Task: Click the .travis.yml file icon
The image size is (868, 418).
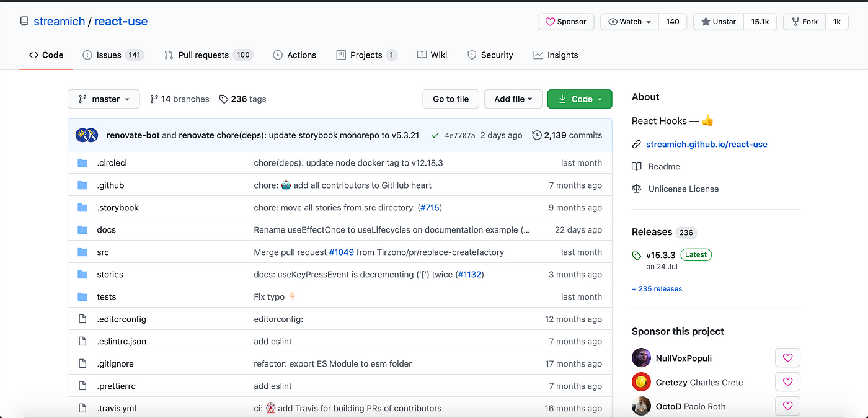Action: (x=82, y=409)
